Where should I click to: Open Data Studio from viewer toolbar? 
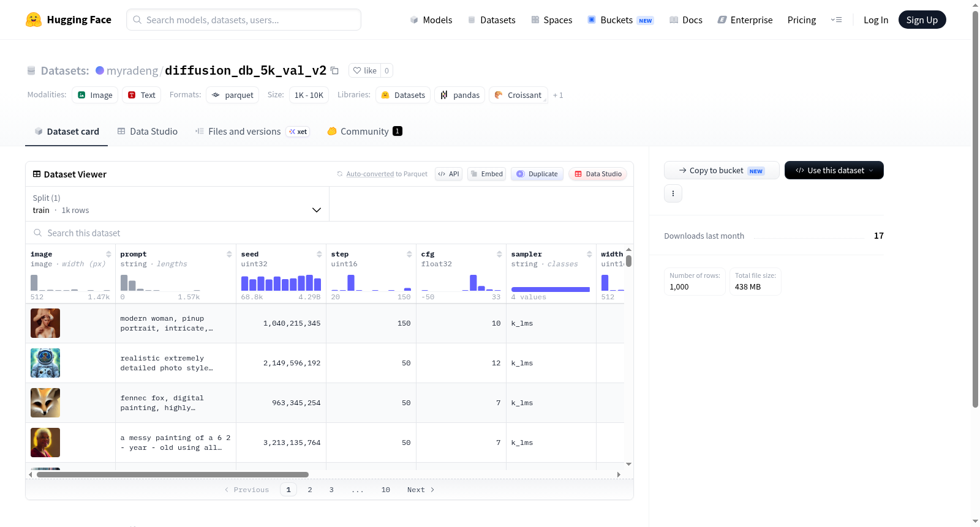[598, 174]
